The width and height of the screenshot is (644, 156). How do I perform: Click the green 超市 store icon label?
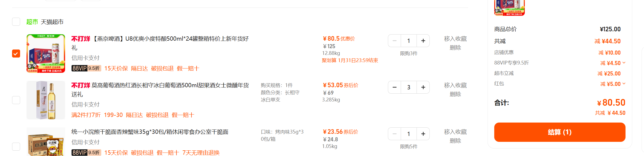click(32, 22)
